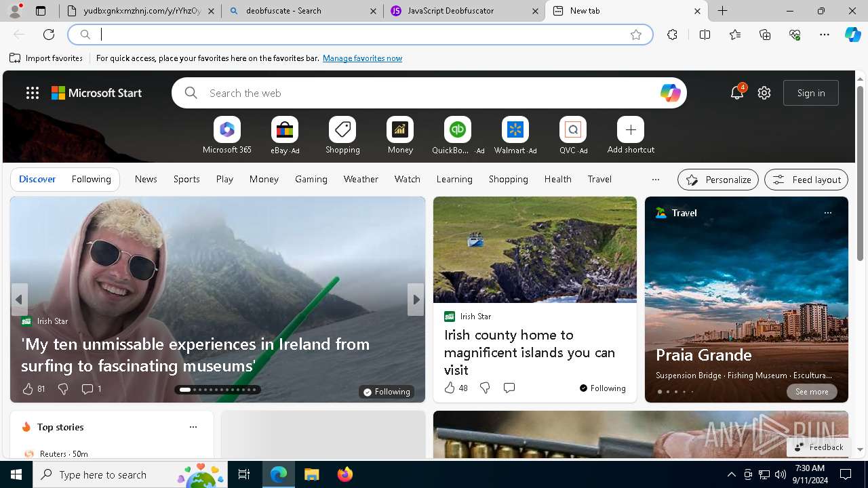The image size is (868, 488).
Task: Open the Gaming category
Action: [x=311, y=179]
